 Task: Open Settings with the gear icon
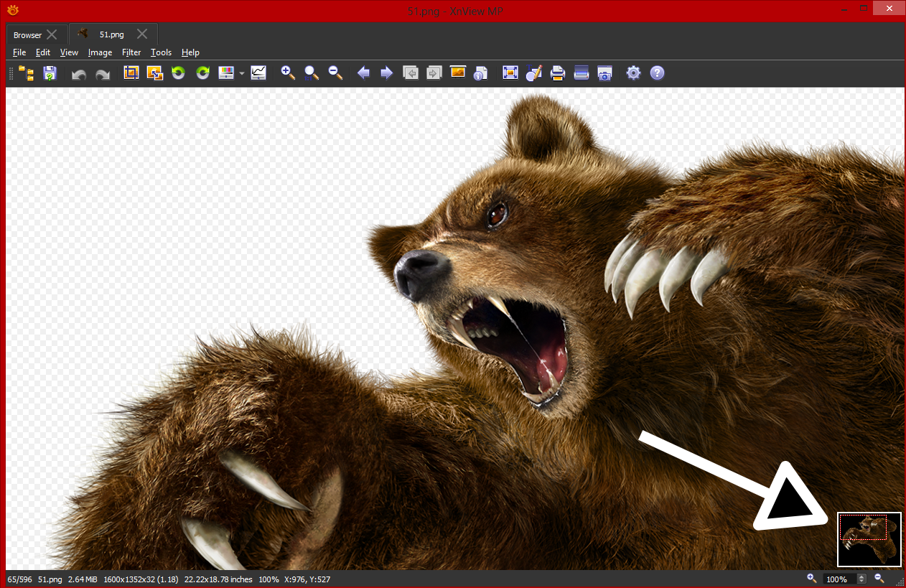tap(633, 73)
